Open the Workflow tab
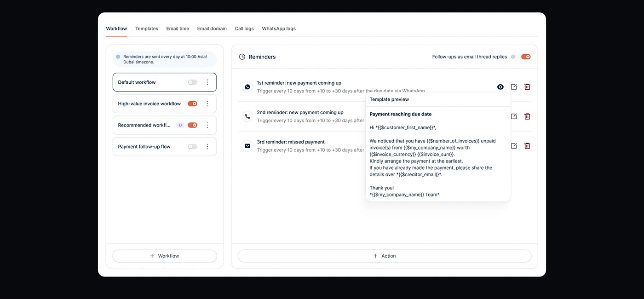 pyautogui.click(x=116, y=29)
